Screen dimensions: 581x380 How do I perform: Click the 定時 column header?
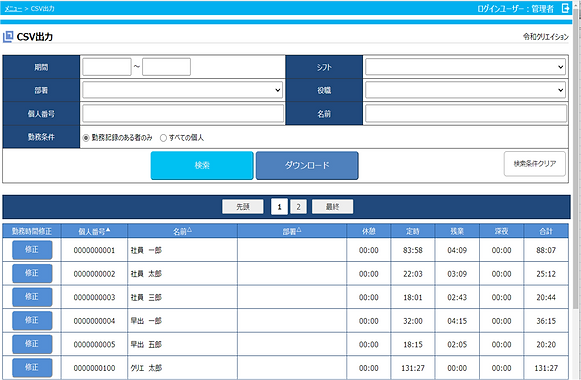[413, 231]
